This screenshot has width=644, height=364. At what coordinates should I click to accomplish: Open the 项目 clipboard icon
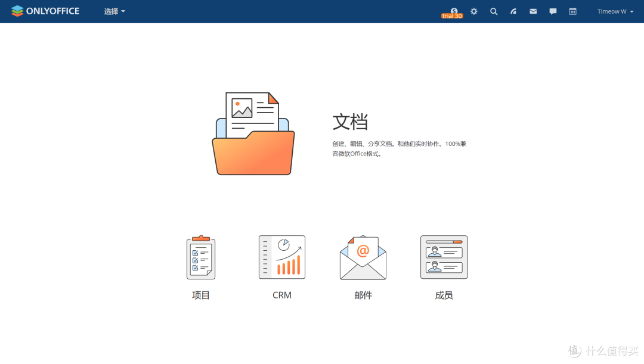point(201,257)
